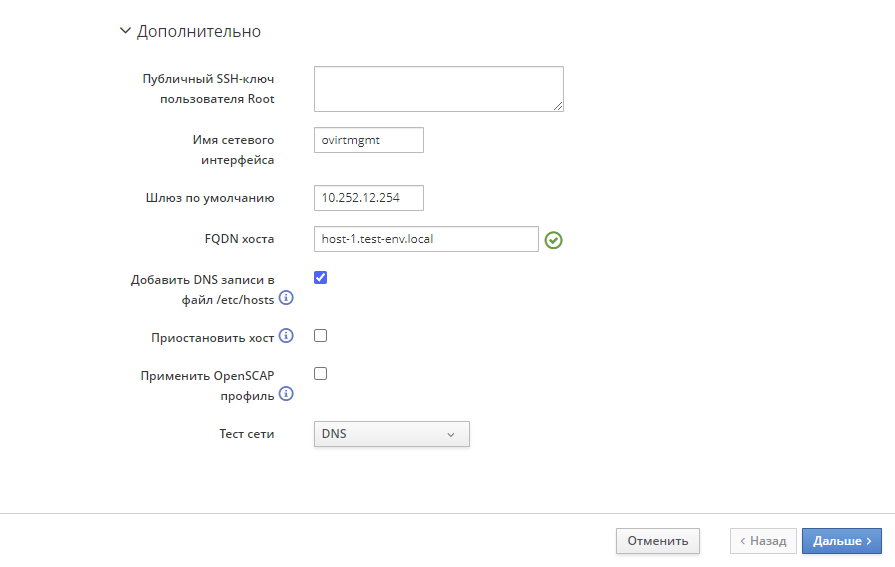Click the FQDN хоста input field

point(426,239)
